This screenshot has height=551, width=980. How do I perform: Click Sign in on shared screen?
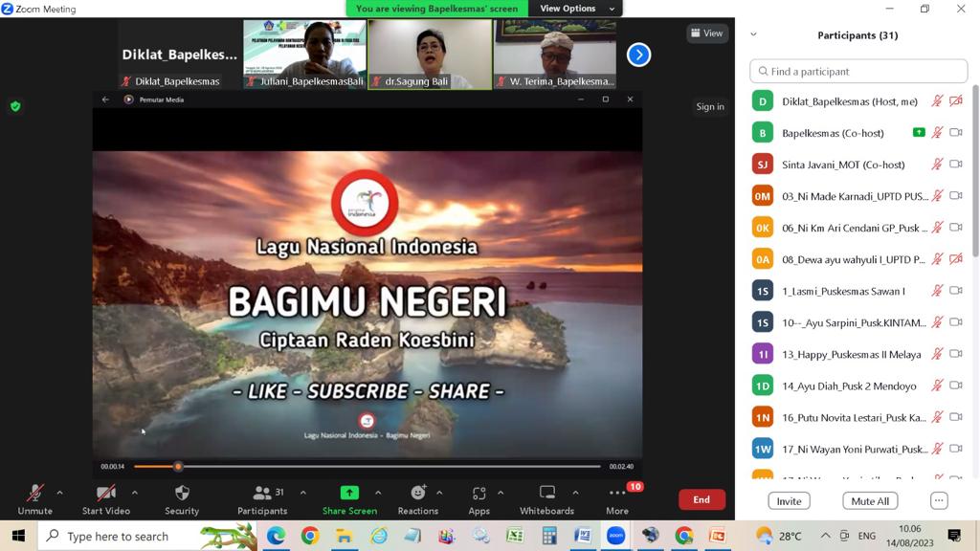710,106
